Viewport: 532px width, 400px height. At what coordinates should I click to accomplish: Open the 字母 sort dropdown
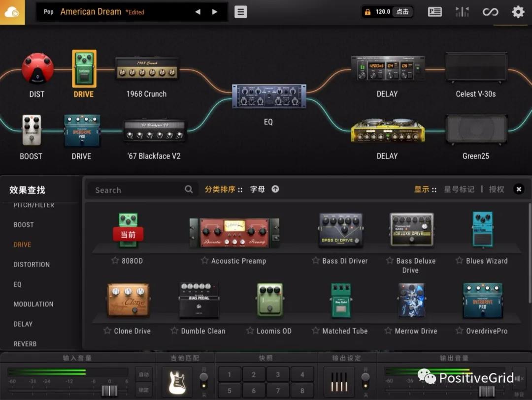[257, 189]
